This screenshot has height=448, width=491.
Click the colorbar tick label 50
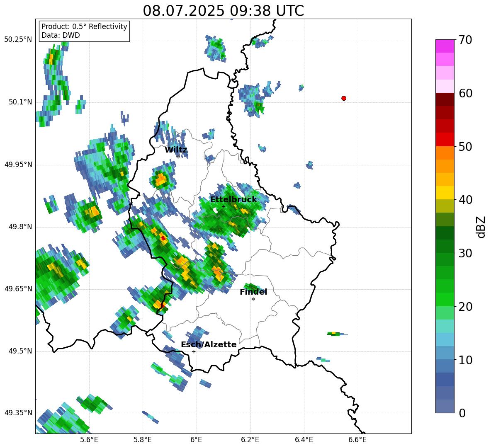pyautogui.click(x=465, y=147)
